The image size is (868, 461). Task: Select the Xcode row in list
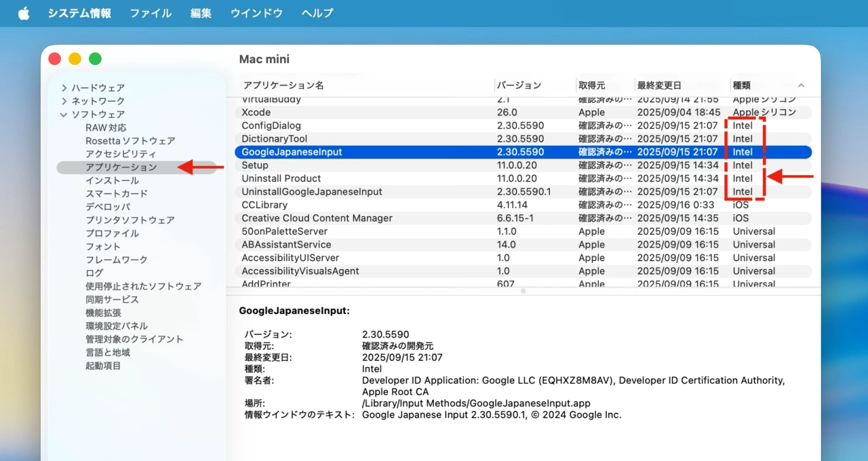[256, 113]
